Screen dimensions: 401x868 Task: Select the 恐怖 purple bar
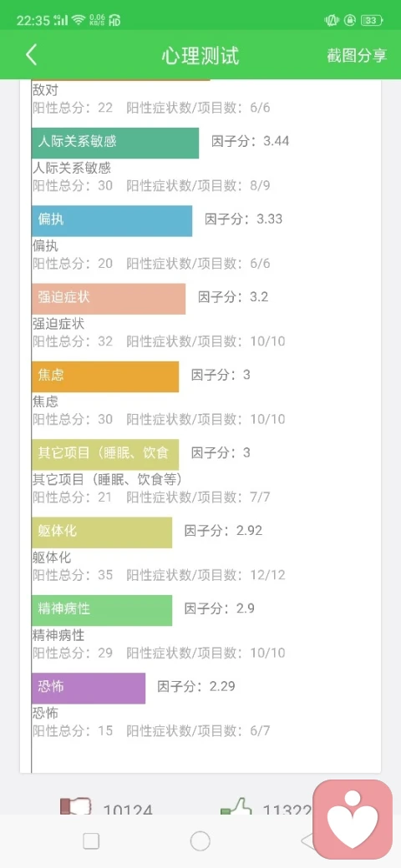tap(89, 688)
